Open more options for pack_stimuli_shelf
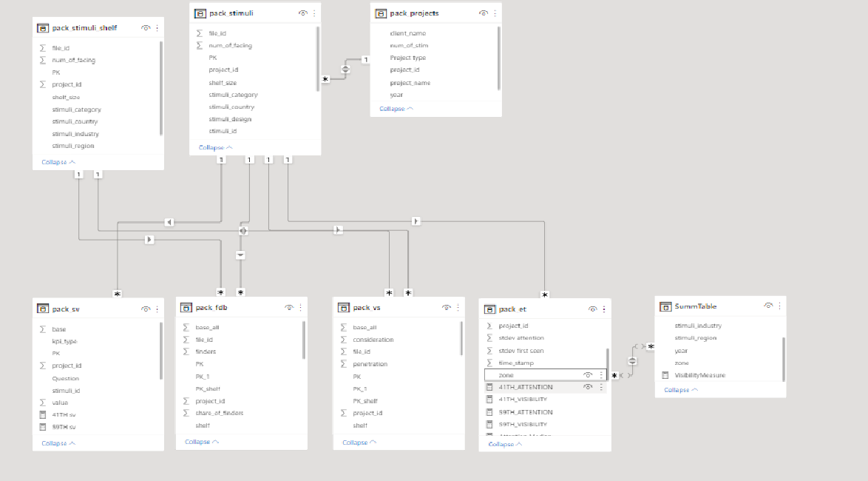 pyautogui.click(x=157, y=27)
